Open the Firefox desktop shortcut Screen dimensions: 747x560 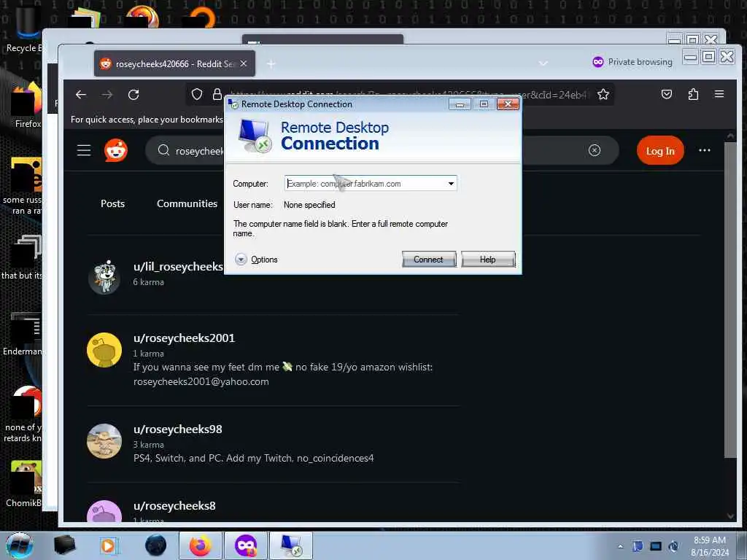point(28,106)
